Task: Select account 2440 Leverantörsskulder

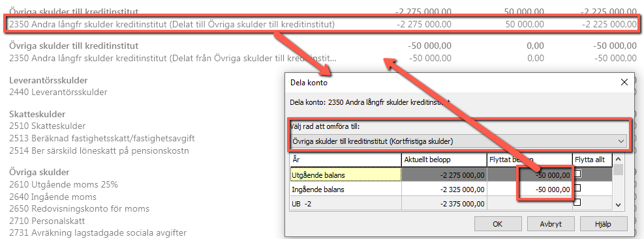Action: [x=58, y=92]
